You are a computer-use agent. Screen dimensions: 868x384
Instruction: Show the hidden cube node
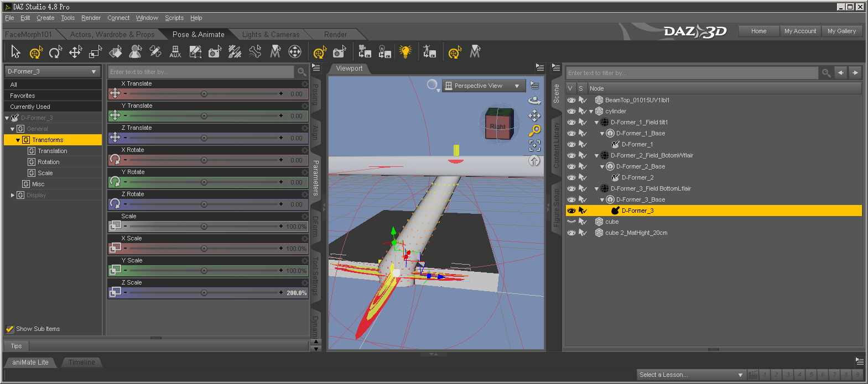coord(571,222)
